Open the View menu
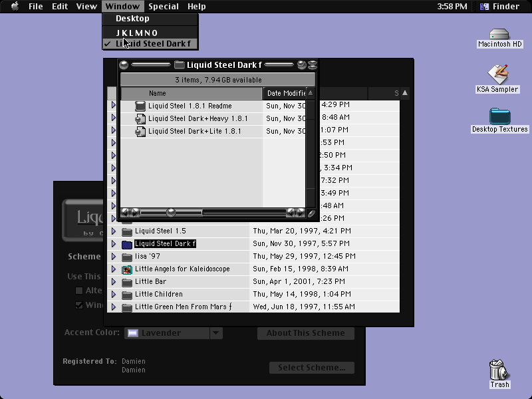The image size is (532, 399). tap(86, 7)
